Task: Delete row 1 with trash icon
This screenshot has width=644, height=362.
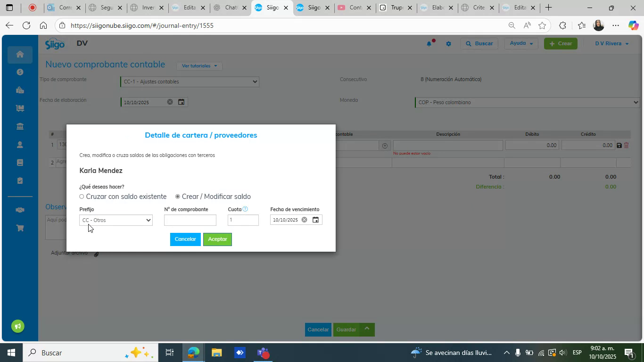Action: 627,145
